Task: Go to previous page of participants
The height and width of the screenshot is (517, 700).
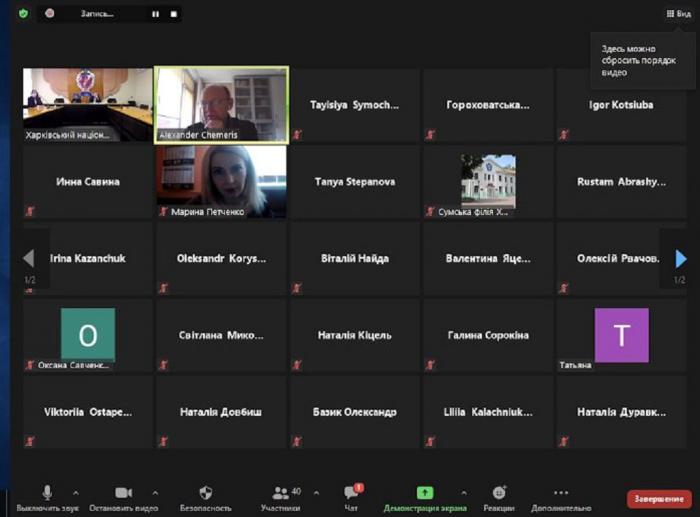Action: (29, 259)
